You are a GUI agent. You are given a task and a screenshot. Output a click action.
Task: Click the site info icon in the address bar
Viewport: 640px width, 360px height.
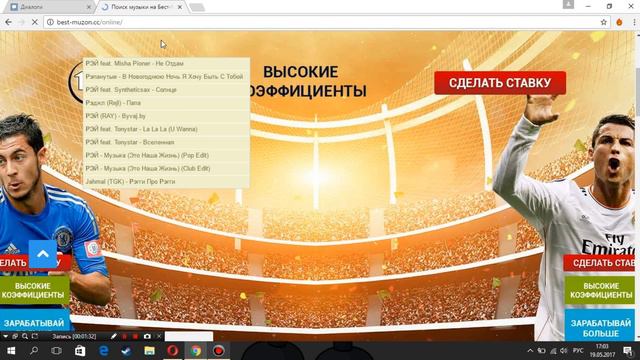(x=50, y=22)
